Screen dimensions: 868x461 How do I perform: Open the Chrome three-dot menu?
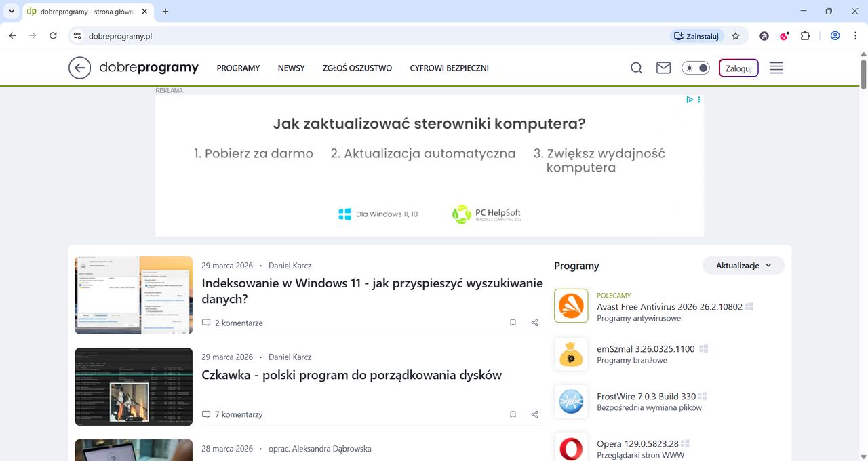tap(854, 36)
